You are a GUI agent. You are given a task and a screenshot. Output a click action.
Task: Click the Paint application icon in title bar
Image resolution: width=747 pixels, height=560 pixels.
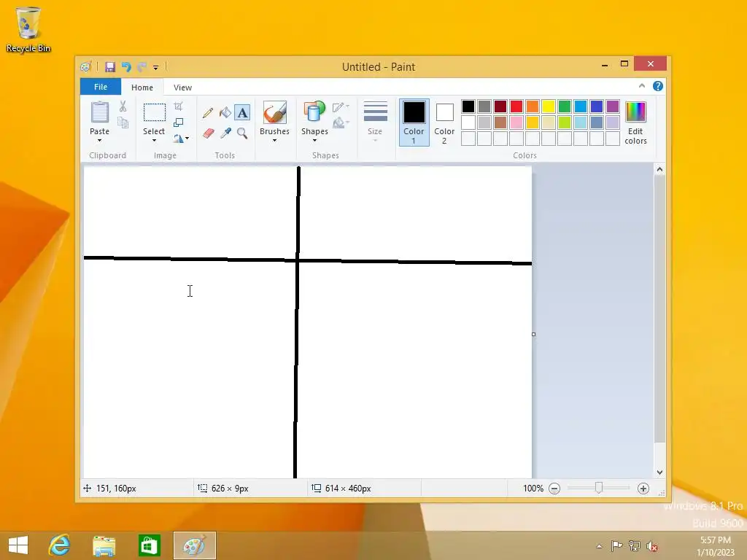[x=86, y=67]
